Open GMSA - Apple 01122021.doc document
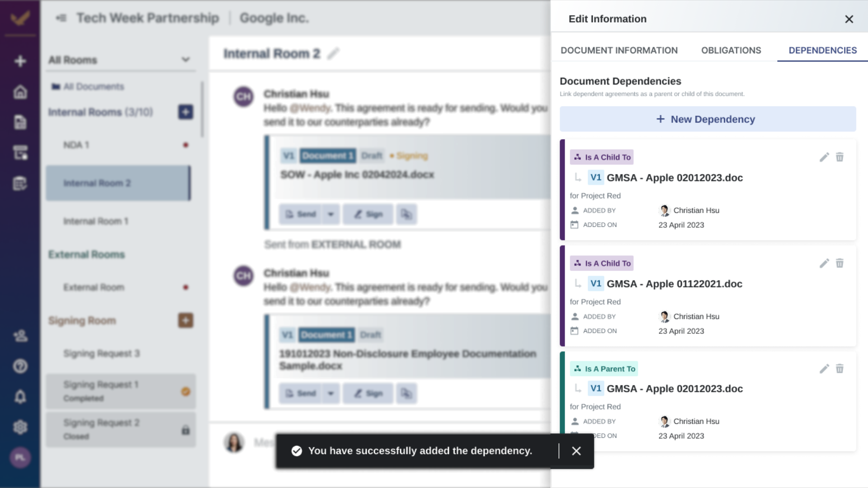The width and height of the screenshot is (868, 488). pyautogui.click(x=674, y=284)
